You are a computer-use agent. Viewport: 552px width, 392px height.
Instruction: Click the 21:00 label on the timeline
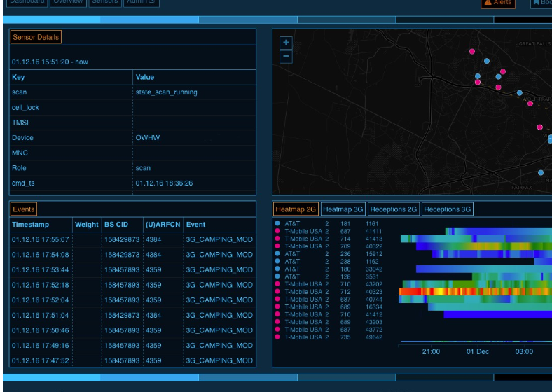coord(431,352)
